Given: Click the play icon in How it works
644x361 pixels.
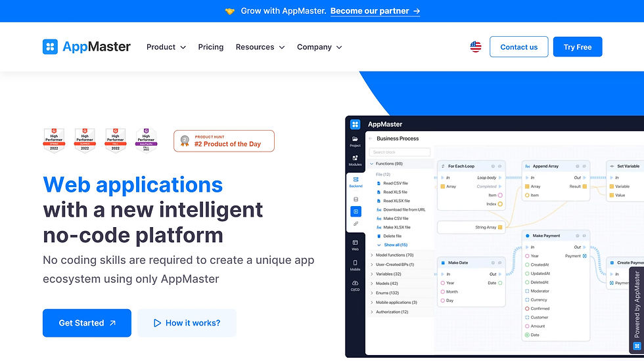Looking at the screenshot, I should pos(157,323).
